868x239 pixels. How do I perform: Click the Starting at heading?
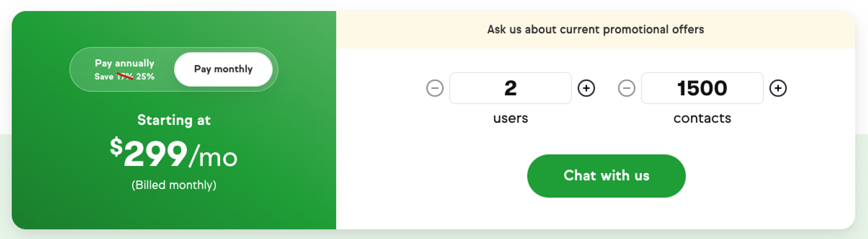[x=174, y=120]
